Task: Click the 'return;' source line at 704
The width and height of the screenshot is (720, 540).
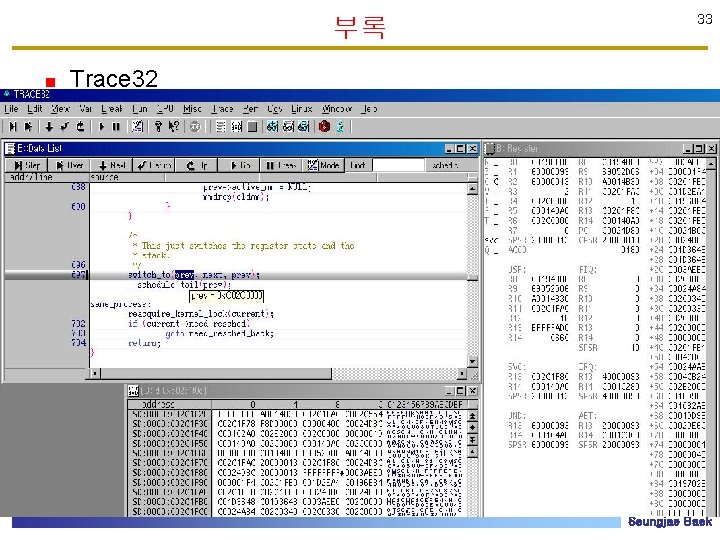Action: pos(145,343)
